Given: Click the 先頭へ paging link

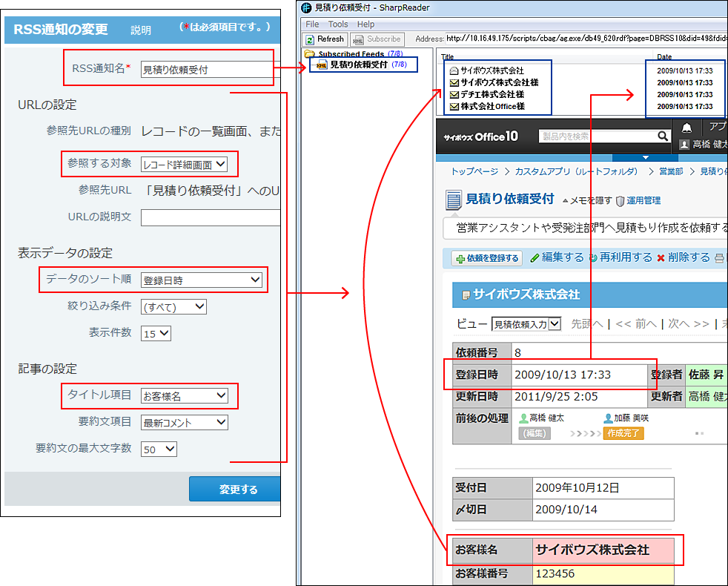Looking at the screenshot, I should click(587, 323).
